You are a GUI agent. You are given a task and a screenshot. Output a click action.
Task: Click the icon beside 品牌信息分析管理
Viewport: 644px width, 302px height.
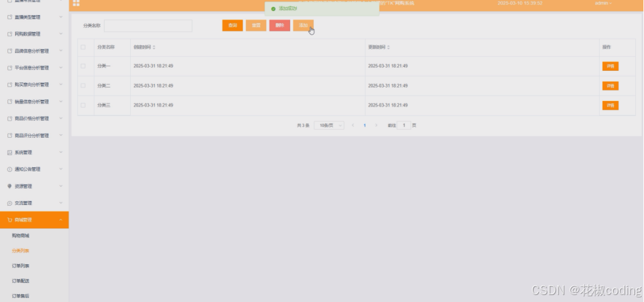(10, 51)
